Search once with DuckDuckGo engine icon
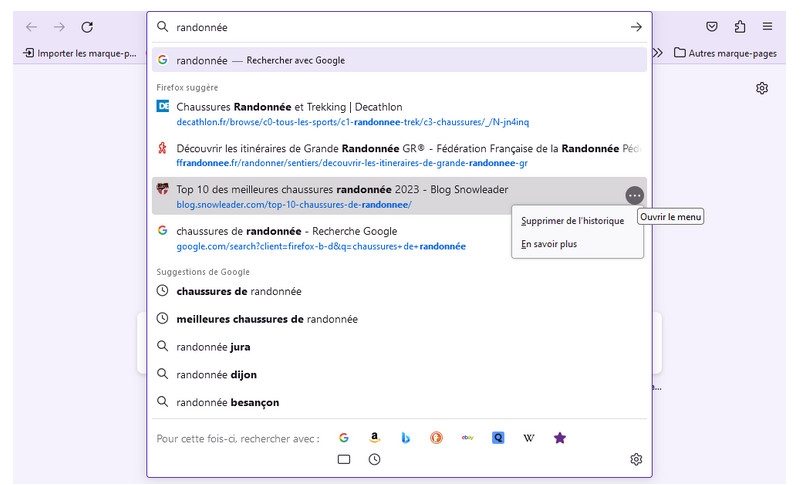The height and width of the screenshot is (485, 807). point(436,438)
